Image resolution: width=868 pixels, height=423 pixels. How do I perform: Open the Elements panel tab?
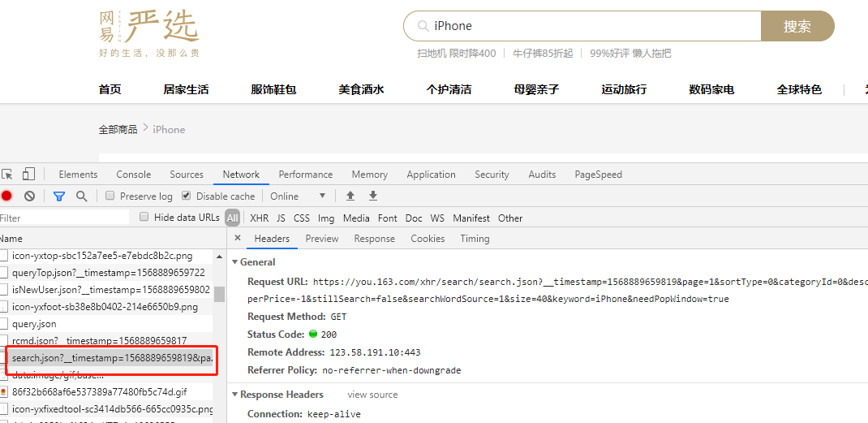78,175
